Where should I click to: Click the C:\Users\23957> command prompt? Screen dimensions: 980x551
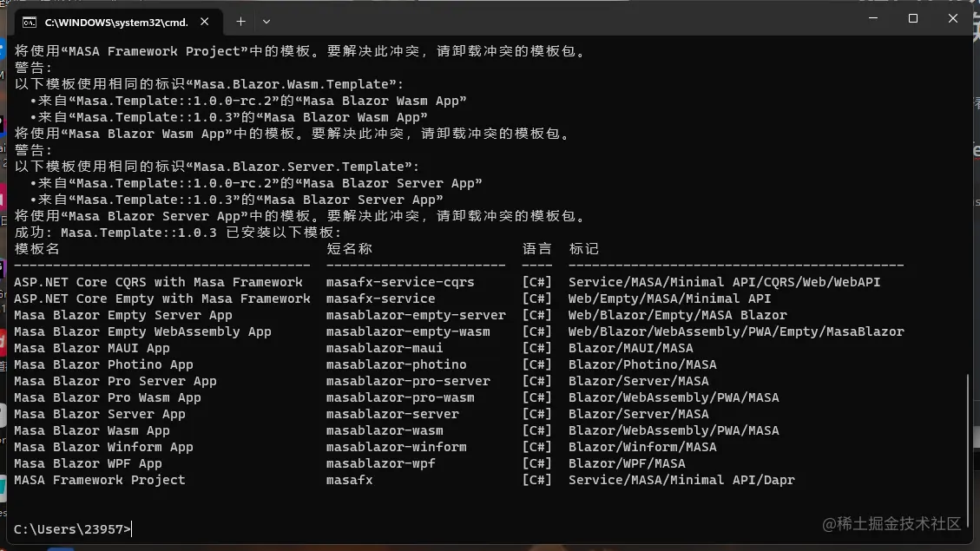pos(73,529)
